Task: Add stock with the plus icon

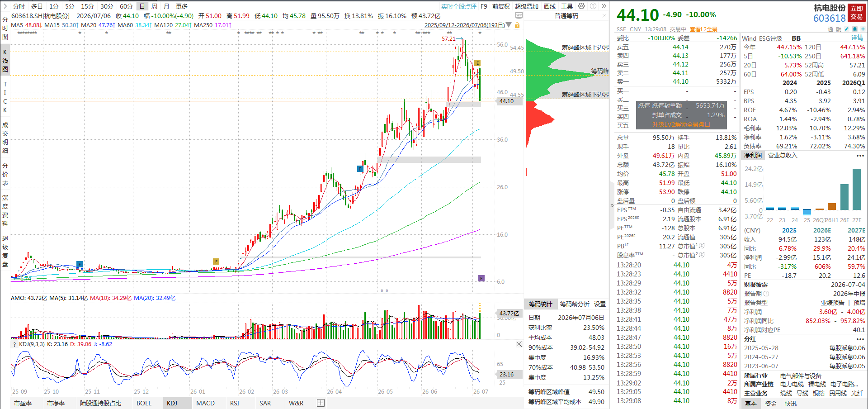Action: pos(863,29)
